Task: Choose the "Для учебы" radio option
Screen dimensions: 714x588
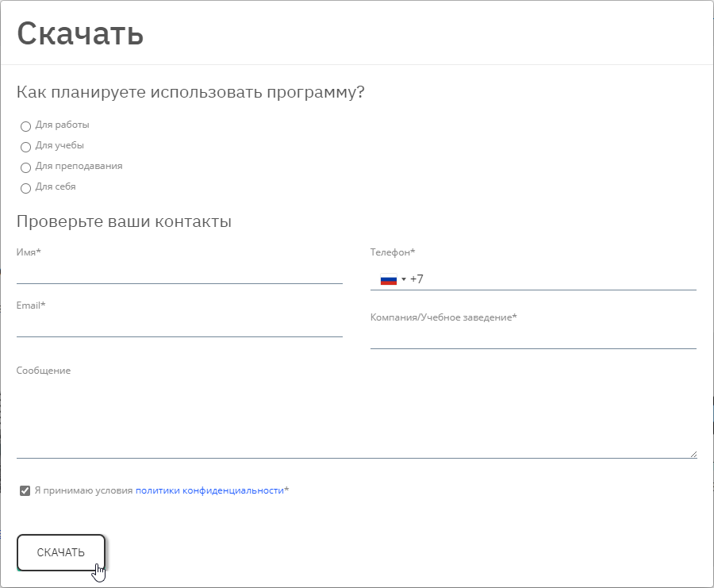Action: pos(25,147)
